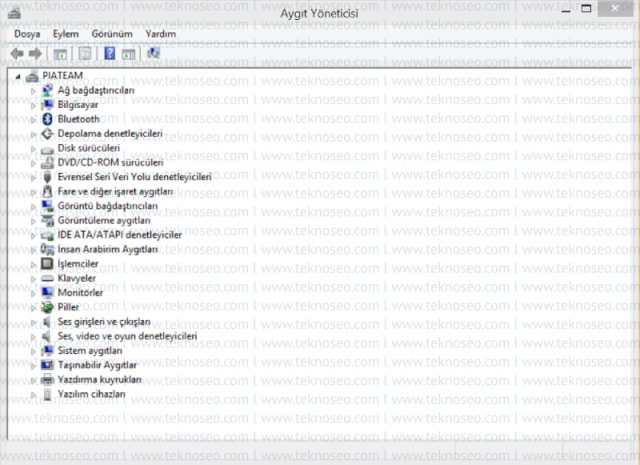The height and width of the screenshot is (465, 640).
Task: Click the Depolama denetleyicileri icon
Action: pyautogui.click(x=47, y=133)
